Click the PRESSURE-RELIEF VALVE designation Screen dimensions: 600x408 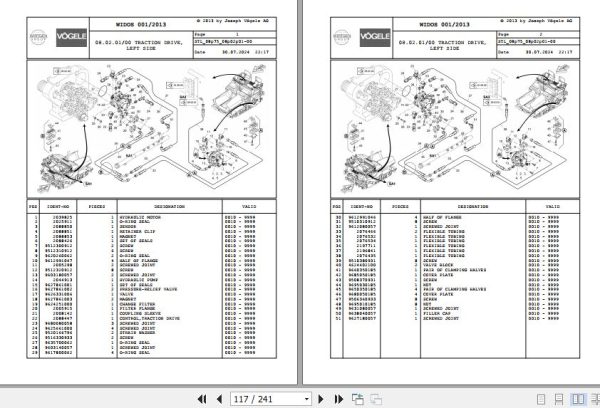pyautogui.click(x=148, y=289)
